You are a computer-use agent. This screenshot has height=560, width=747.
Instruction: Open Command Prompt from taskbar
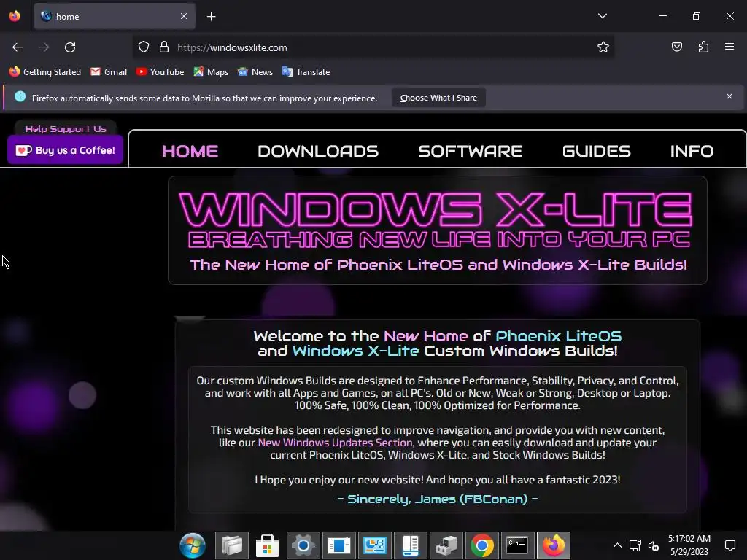(517, 545)
